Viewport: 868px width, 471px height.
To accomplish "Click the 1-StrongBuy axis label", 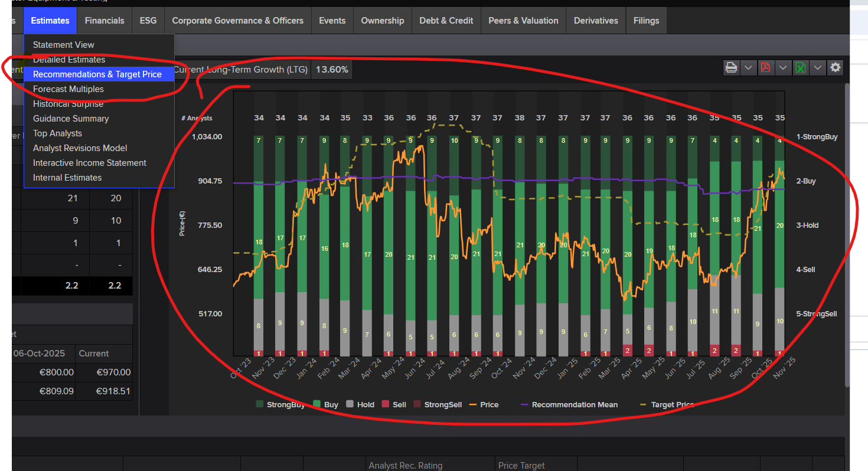I will click(x=817, y=137).
